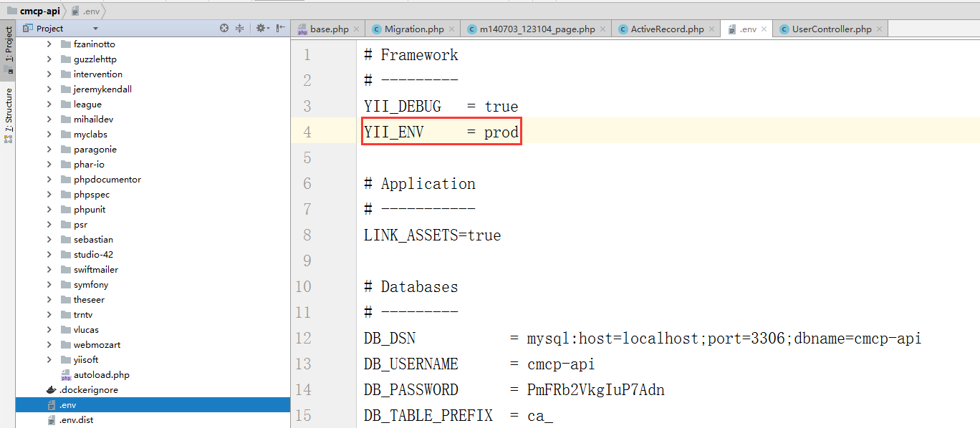Click the collapse all icon in Project panel

point(240,28)
